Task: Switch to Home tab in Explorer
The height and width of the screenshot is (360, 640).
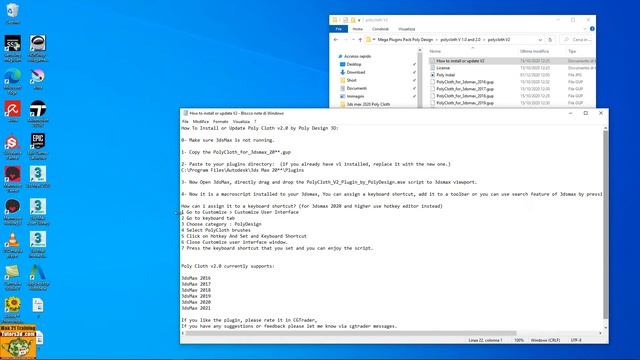Action: tap(358, 29)
